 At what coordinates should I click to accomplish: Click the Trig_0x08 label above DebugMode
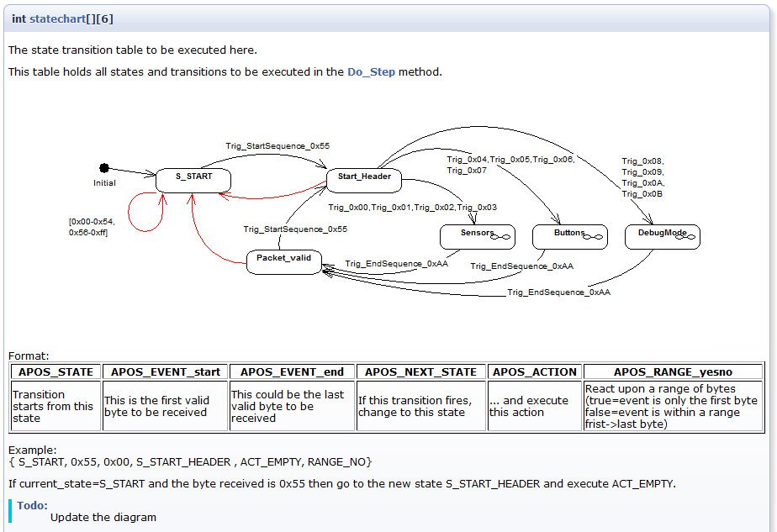pyautogui.click(x=642, y=161)
